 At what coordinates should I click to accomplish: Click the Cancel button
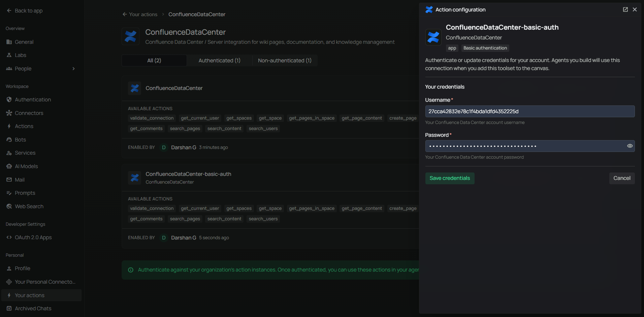[622, 178]
